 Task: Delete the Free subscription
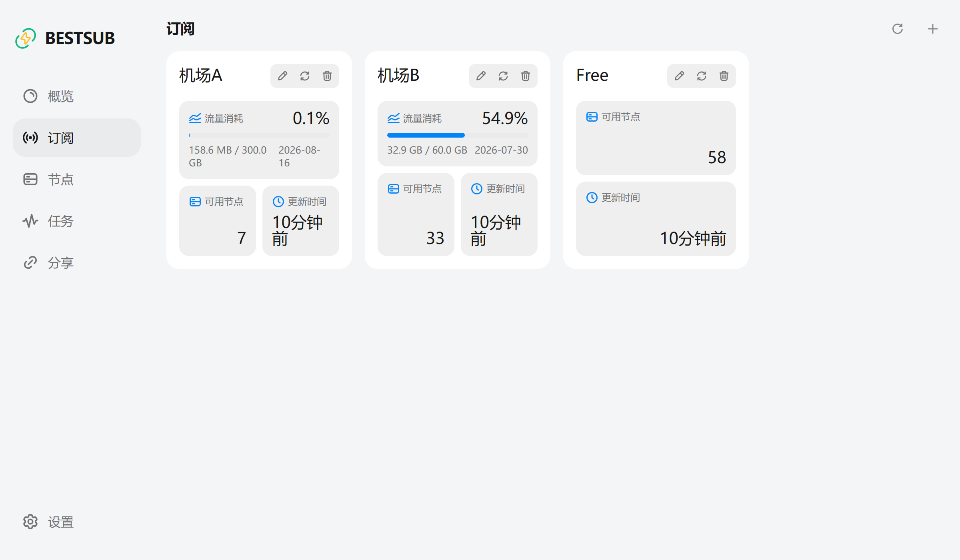pyautogui.click(x=724, y=76)
